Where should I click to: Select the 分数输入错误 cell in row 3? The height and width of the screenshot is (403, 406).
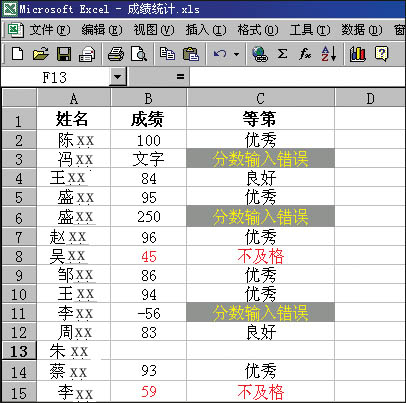[x=260, y=159]
